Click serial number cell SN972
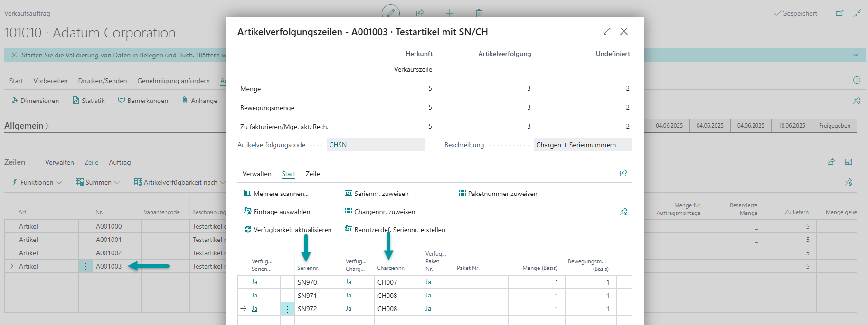 pos(319,309)
